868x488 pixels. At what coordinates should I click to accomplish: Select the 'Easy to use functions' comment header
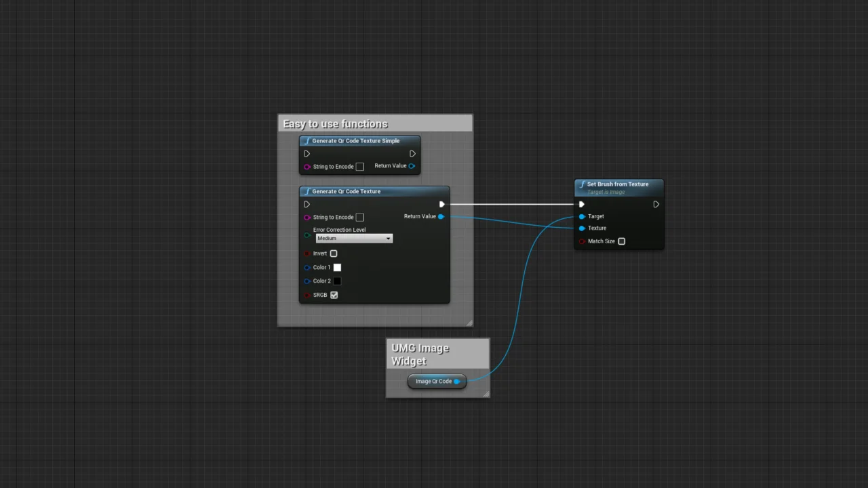click(x=375, y=123)
